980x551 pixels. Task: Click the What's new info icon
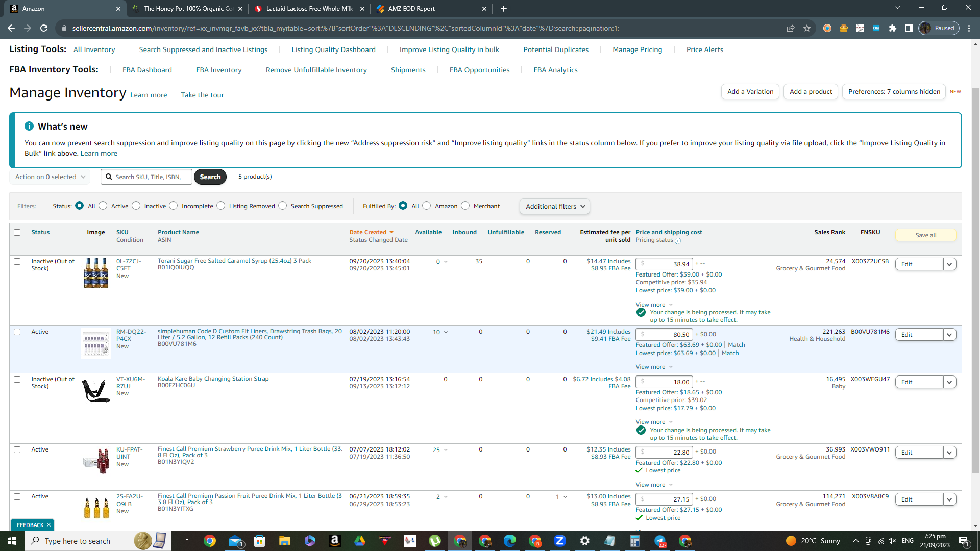click(x=29, y=126)
